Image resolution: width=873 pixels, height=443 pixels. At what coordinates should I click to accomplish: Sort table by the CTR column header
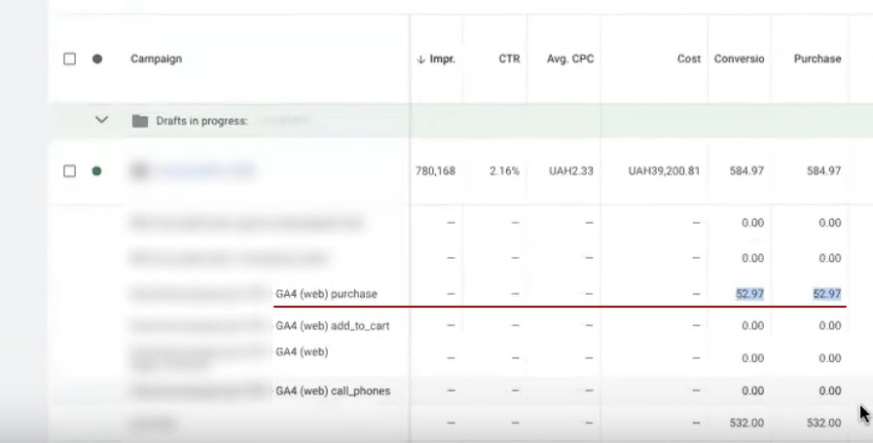tap(509, 59)
